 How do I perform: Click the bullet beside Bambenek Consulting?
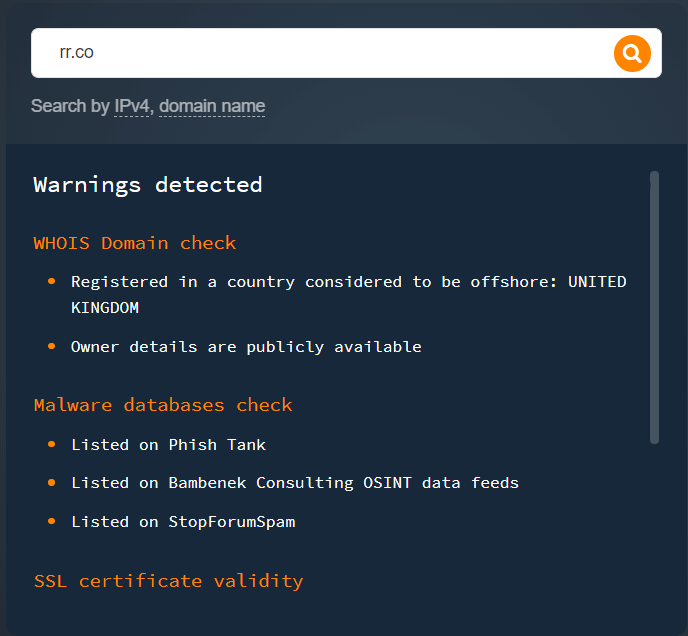(x=51, y=483)
